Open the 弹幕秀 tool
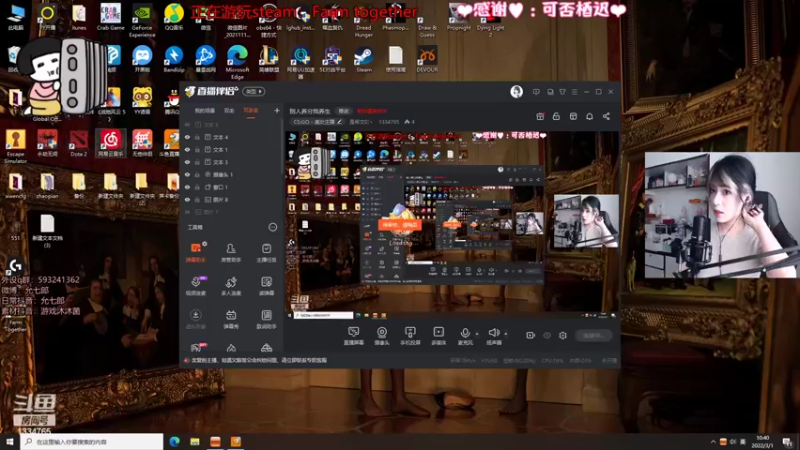 pyautogui.click(x=231, y=319)
